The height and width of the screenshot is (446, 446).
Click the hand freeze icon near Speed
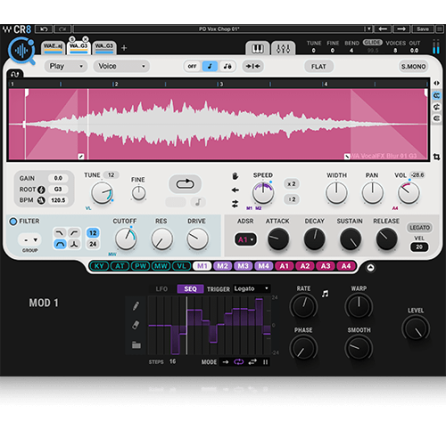click(235, 176)
